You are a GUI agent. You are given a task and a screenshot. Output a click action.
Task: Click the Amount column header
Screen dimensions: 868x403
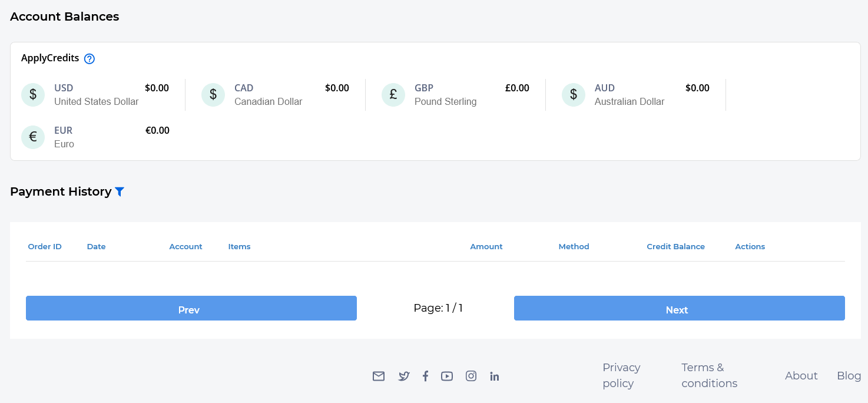(x=486, y=246)
